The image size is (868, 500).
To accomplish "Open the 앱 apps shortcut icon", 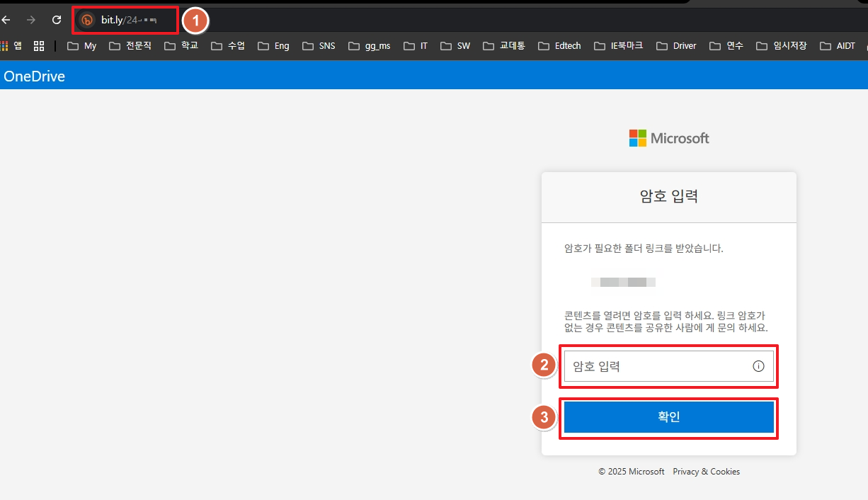I will (x=11, y=45).
